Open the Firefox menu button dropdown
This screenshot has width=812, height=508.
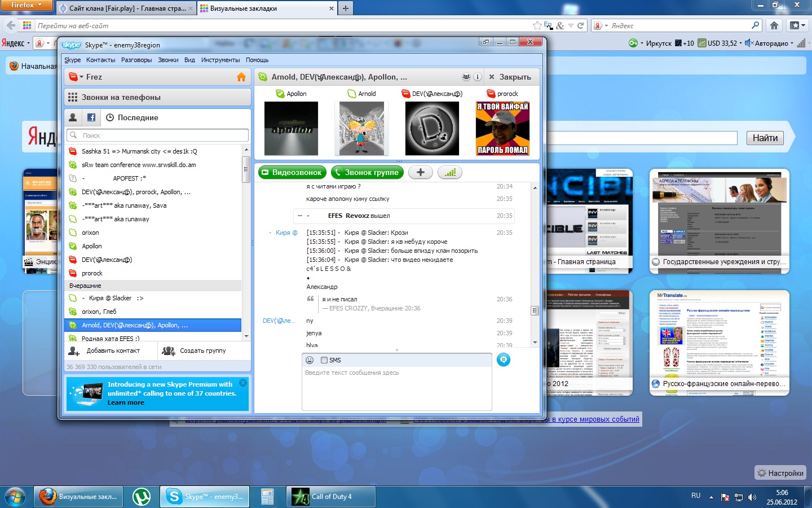click(x=26, y=5)
